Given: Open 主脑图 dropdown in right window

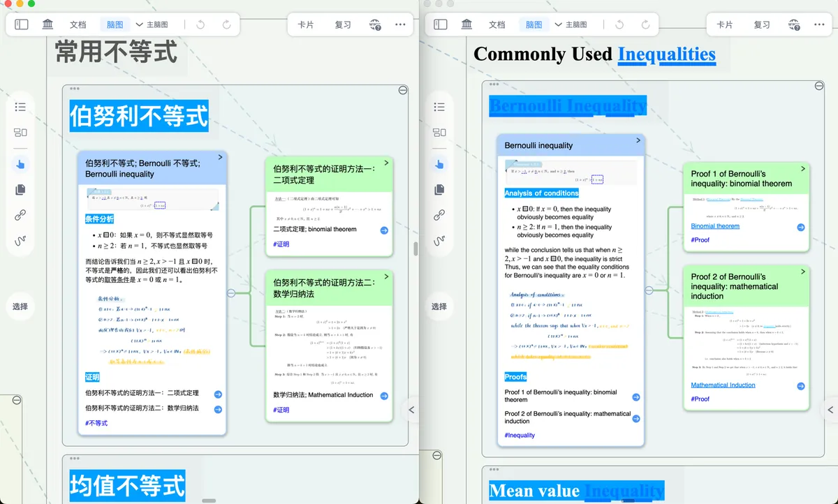Looking at the screenshot, I should tap(571, 24).
